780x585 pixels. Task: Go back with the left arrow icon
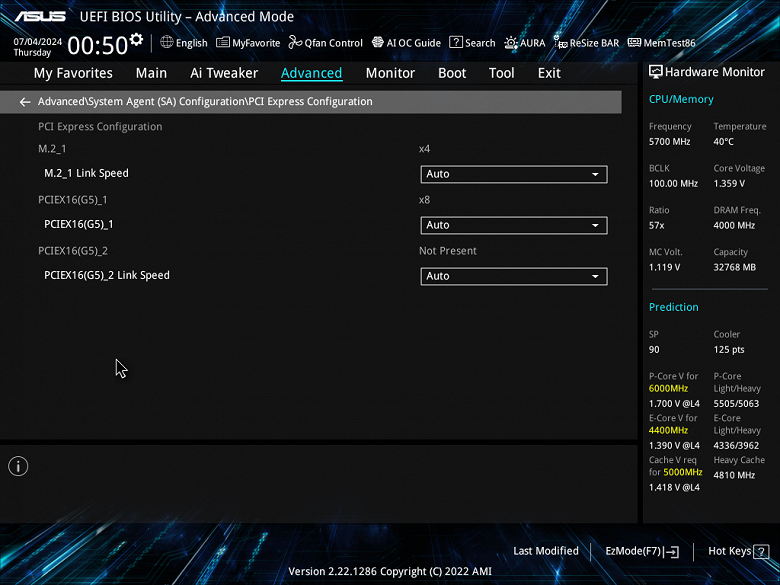(25, 102)
